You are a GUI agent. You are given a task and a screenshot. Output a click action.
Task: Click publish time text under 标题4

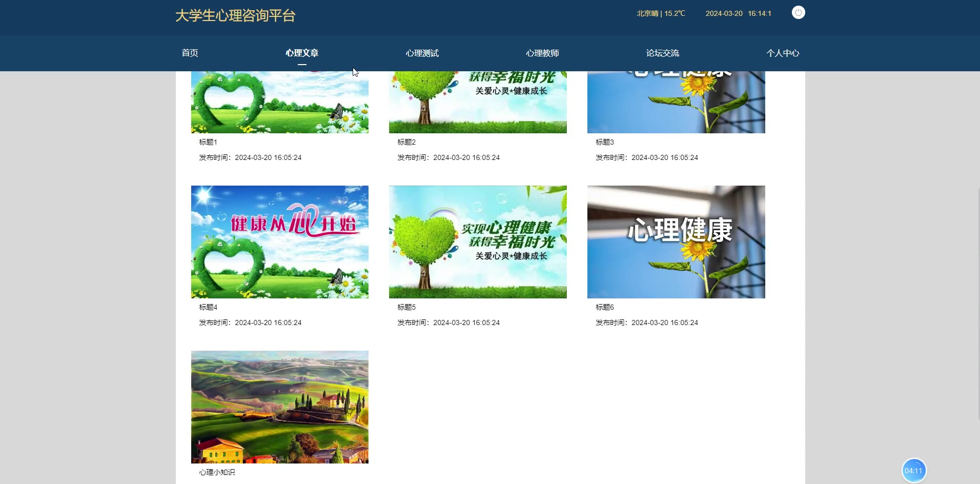(250, 322)
